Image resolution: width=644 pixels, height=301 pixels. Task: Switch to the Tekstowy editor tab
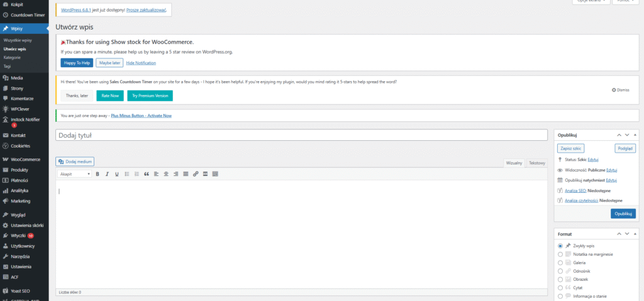pyautogui.click(x=537, y=163)
